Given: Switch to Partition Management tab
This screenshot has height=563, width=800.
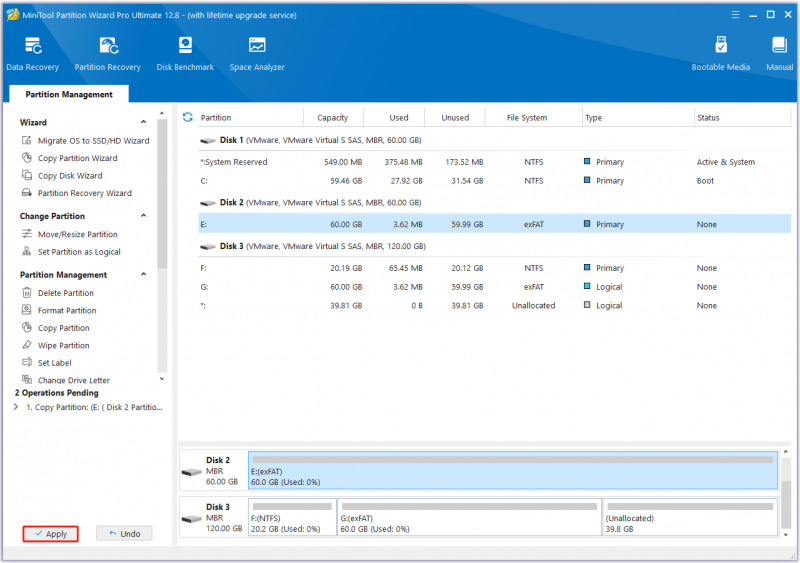Looking at the screenshot, I should tap(69, 94).
